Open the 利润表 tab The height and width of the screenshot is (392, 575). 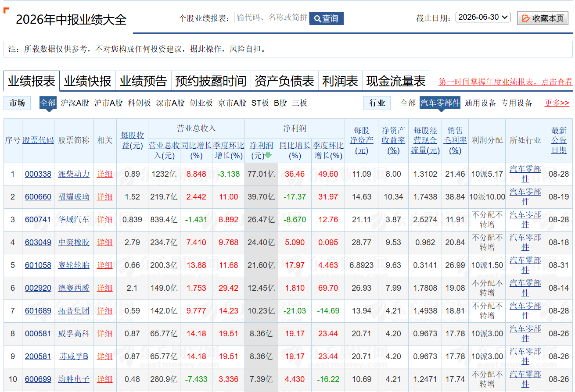pyautogui.click(x=340, y=81)
